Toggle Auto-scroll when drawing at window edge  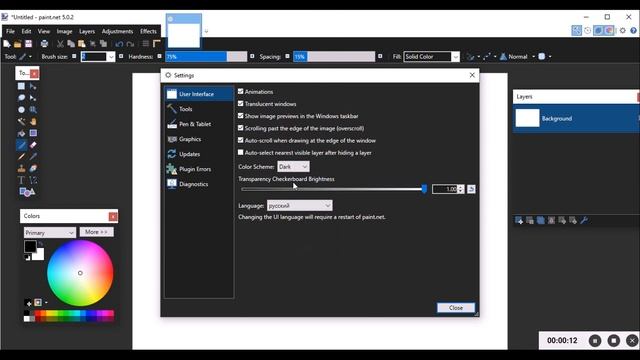240,140
